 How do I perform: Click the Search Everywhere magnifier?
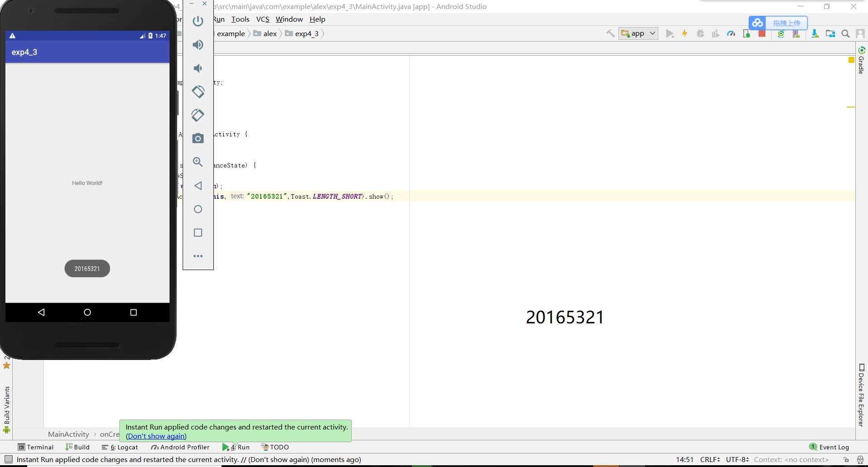point(845,33)
